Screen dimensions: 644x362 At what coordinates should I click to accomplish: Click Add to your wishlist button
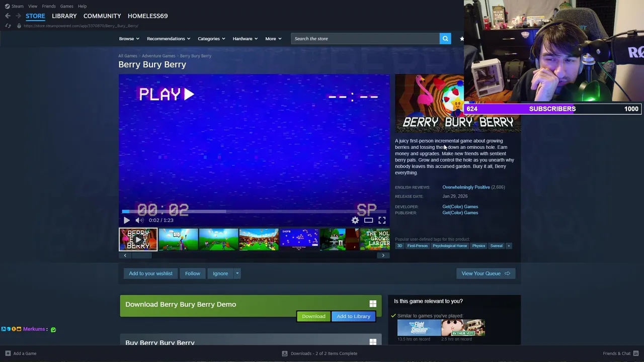pyautogui.click(x=150, y=274)
